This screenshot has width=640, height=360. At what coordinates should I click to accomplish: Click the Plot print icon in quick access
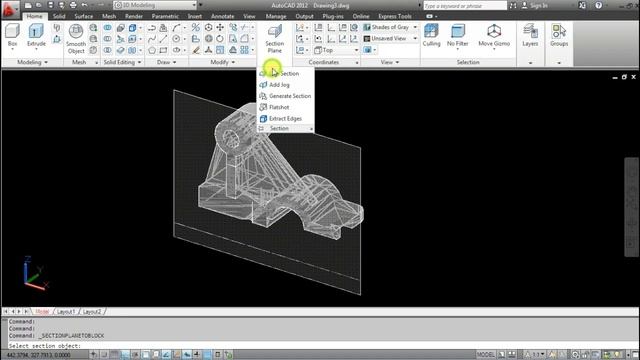[x=73, y=5]
